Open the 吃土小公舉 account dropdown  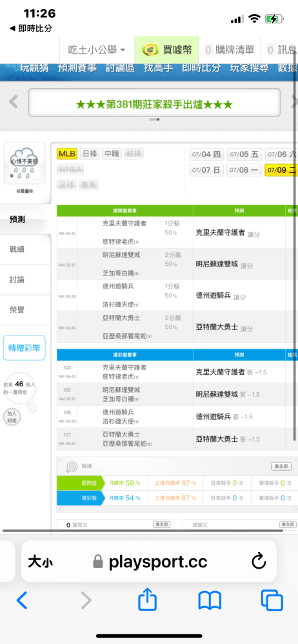pyautogui.click(x=97, y=50)
